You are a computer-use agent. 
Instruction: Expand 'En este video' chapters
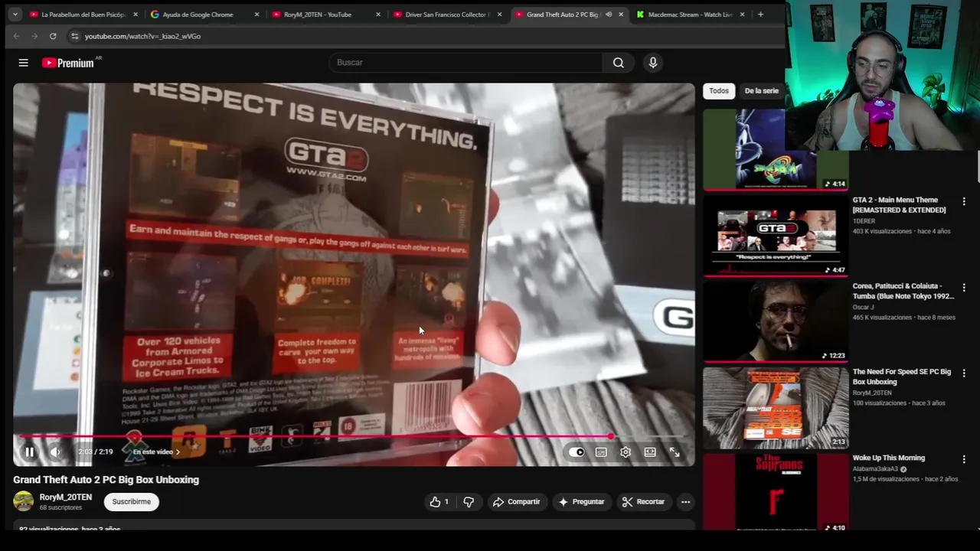[156, 452]
